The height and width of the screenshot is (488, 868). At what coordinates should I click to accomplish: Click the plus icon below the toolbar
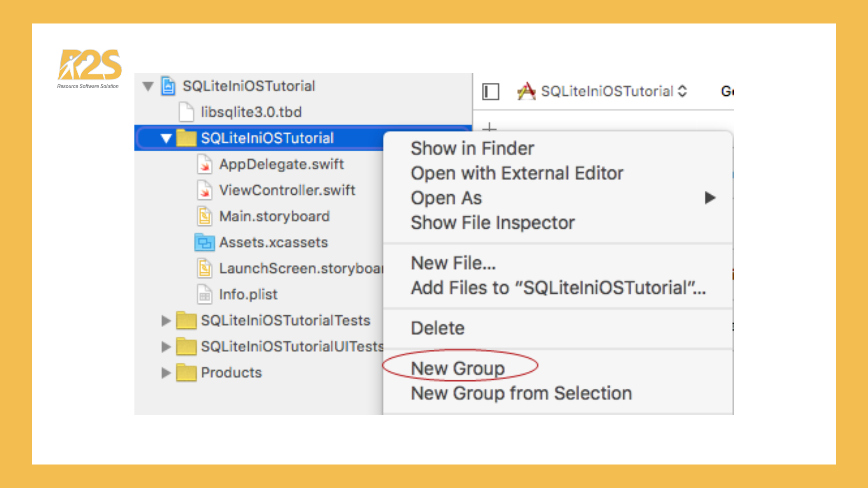coord(490,128)
